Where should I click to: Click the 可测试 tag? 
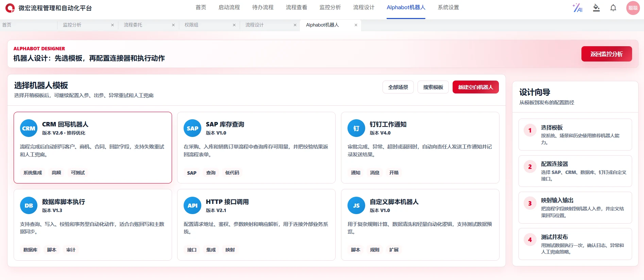coord(78,173)
